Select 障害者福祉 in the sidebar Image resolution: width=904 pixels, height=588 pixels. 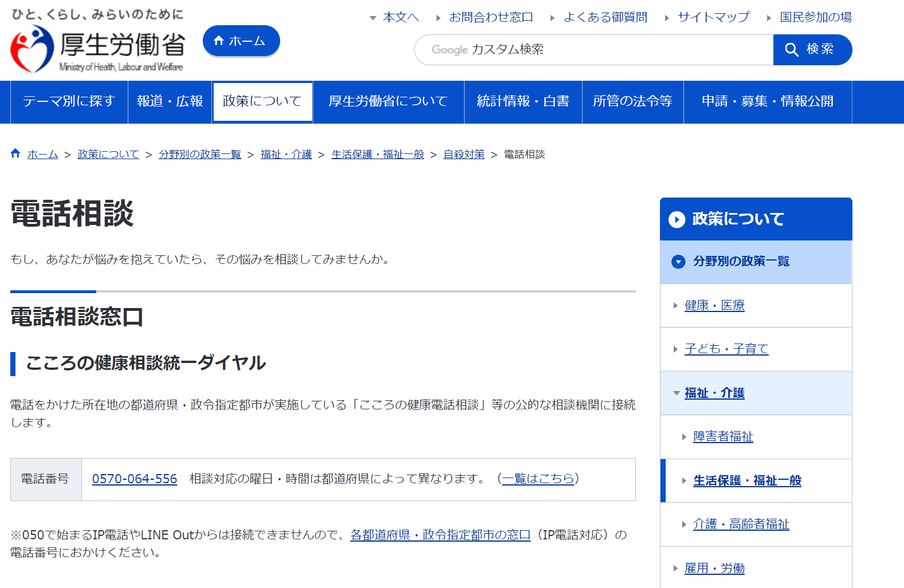(x=723, y=437)
